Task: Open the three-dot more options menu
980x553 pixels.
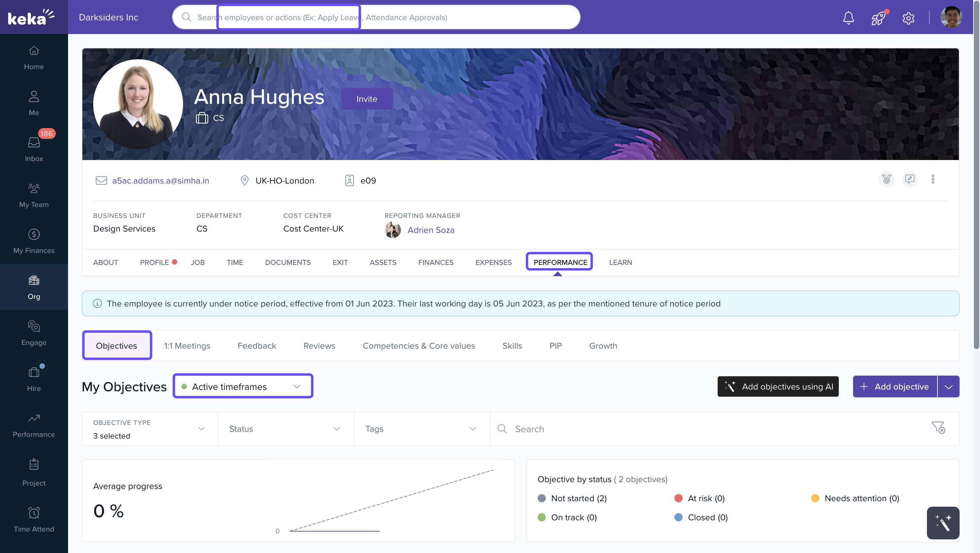Action: pyautogui.click(x=933, y=179)
